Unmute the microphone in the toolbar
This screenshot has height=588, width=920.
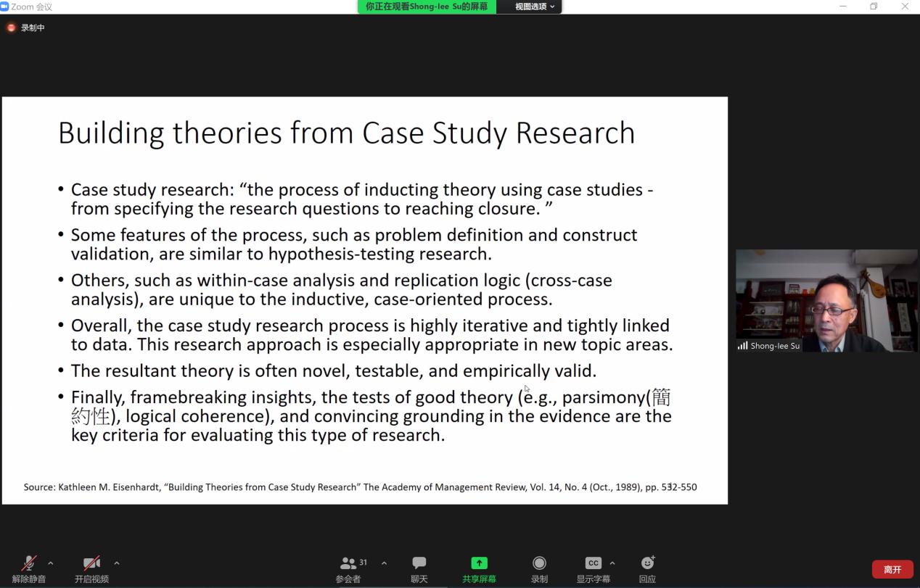click(29, 564)
